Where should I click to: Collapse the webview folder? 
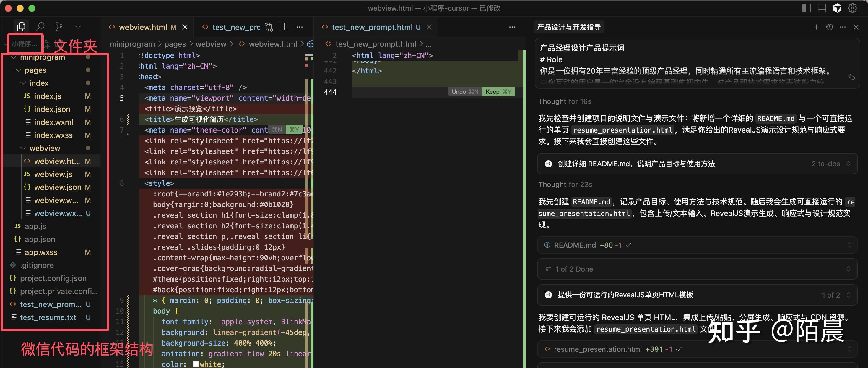[23, 148]
